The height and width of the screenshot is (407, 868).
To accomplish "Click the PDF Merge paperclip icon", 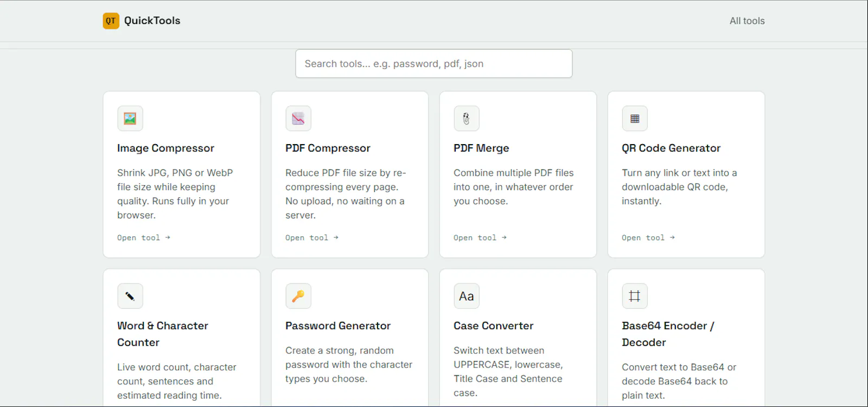I will (467, 118).
